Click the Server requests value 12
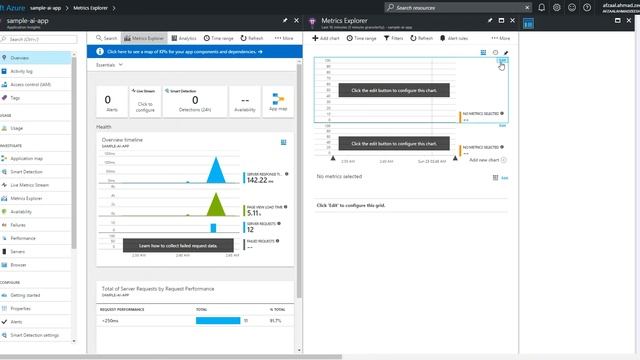Screen dimensions: 640x360 pos(250,230)
